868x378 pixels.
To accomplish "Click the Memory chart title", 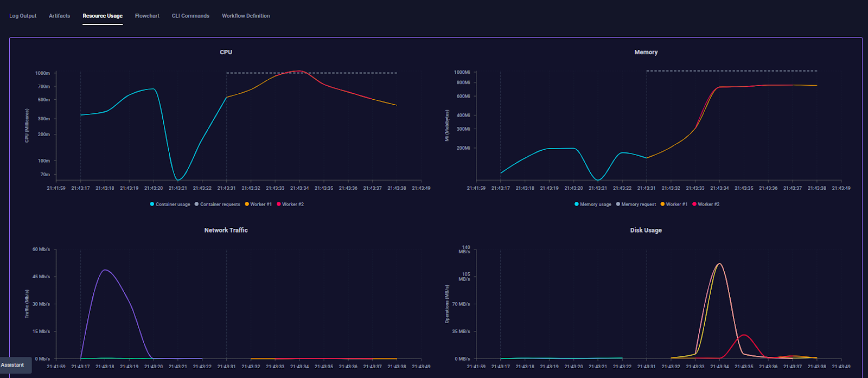I will (646, 52).
